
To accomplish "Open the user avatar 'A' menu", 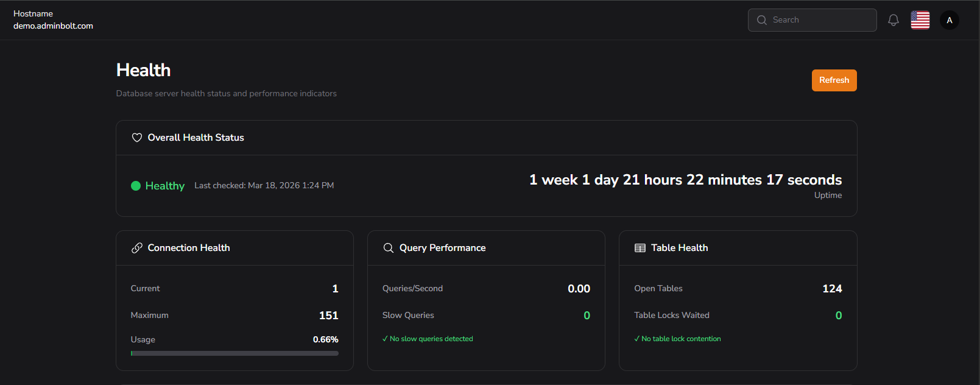I will coord(949,20).
